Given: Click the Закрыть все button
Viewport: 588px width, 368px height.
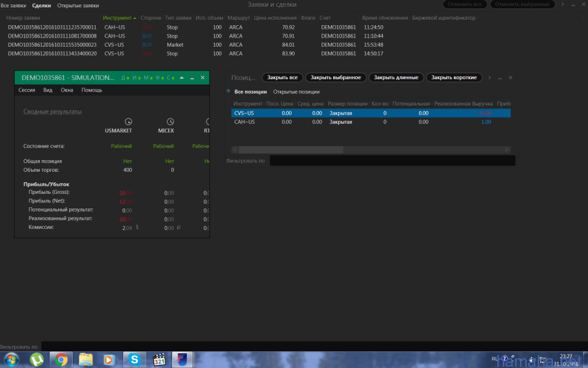Looking at the screenshot, I should point(282,77).
